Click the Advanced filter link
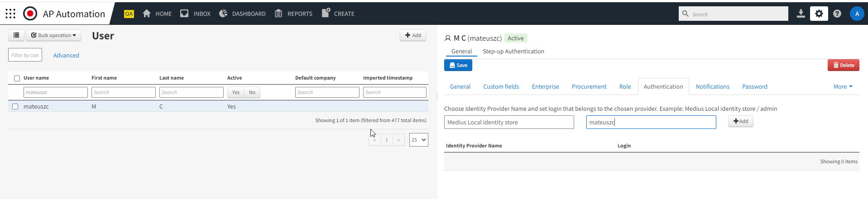The image size is (868, 199). click(x=66, y=56)
